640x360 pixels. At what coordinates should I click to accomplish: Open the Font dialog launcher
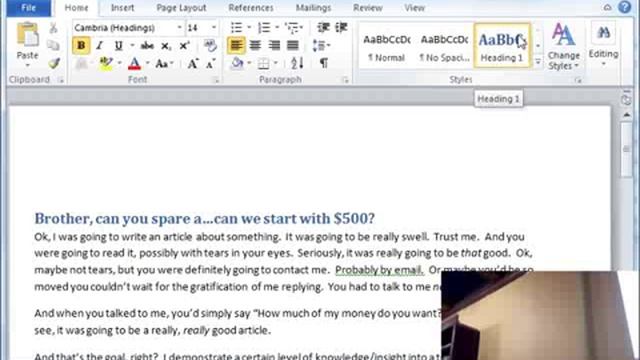[216, 80]
